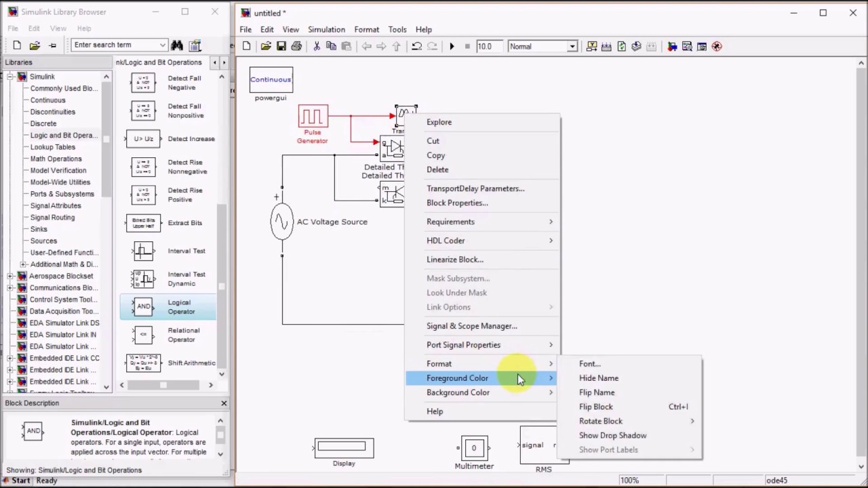Click Windows Start button on taskbar

(x=16, y=481)
